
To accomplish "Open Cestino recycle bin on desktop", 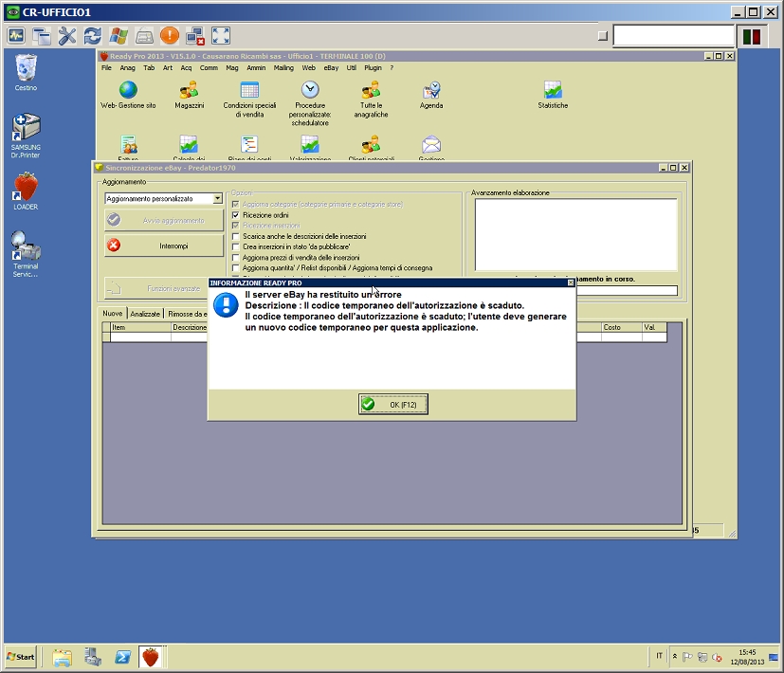I will coord(26,73).
